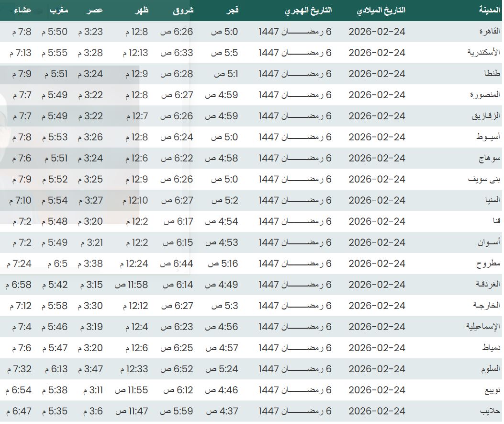Select the الخارجة city name
This screenshot has width=504, height=424.
click(x=486, y=306)
